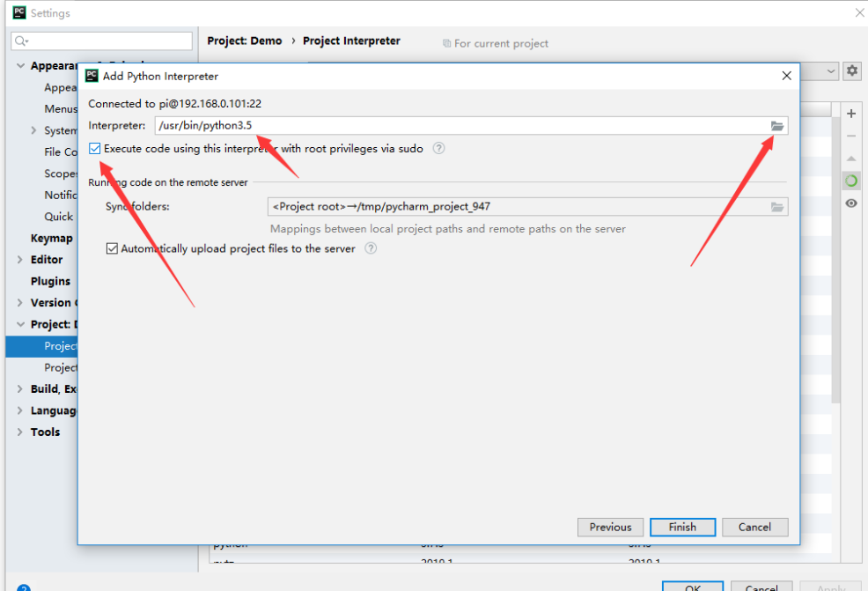Screen dimensions: 868x591
Task: Toggle execute with root privileges via sudo
Action: click(x=95, y=149)
